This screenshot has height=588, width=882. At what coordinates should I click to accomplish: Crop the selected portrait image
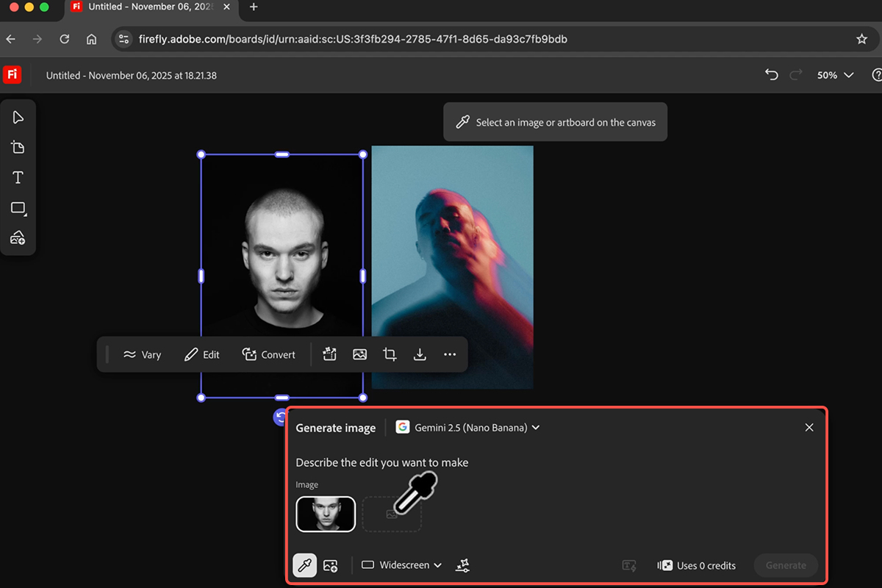390,354
